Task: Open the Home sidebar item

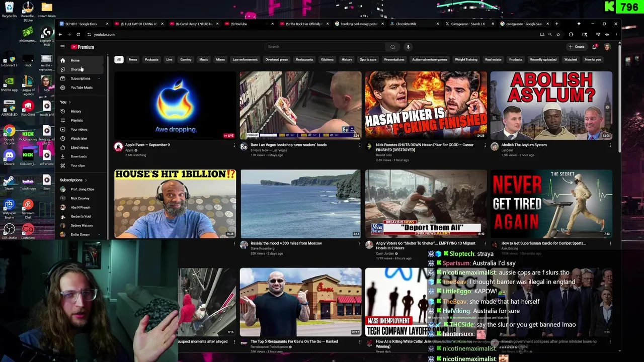Action: [x=80, y=60]
